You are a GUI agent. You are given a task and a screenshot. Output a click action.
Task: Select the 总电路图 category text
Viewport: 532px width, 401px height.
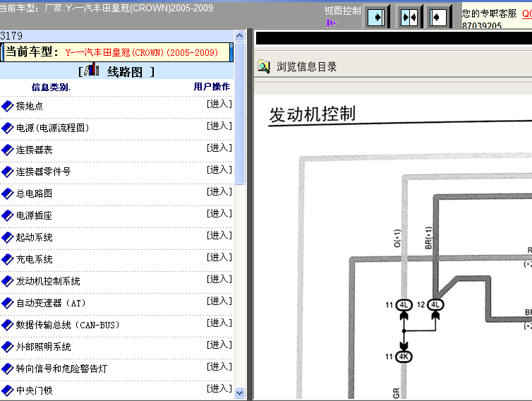click(x=35, y=194)
